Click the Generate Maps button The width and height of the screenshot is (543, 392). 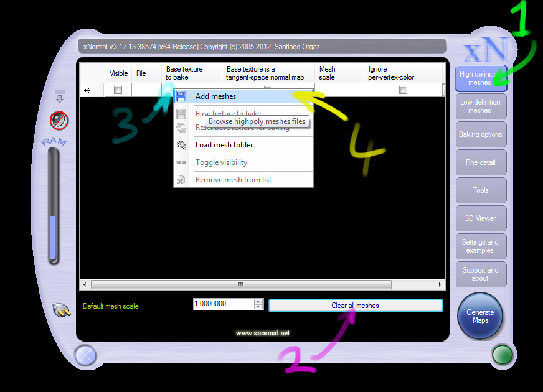tap(480, 316)
